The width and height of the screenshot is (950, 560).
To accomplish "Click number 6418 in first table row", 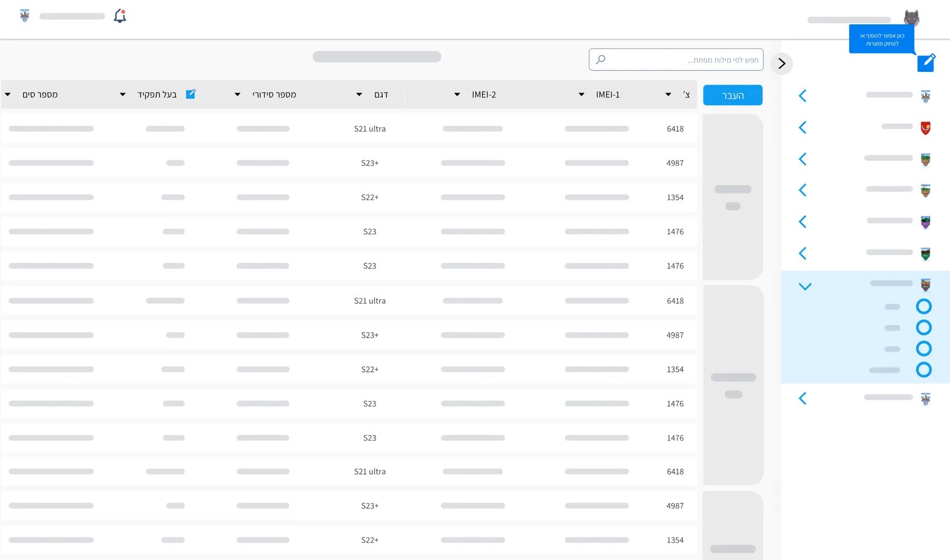I will point(675,129).
